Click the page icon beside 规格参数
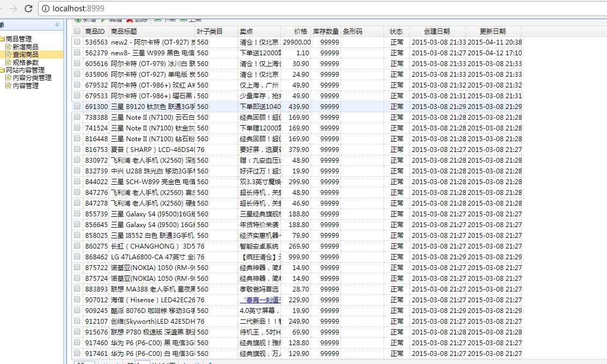Viewport: 607px width, 364px height. (8, 62)
